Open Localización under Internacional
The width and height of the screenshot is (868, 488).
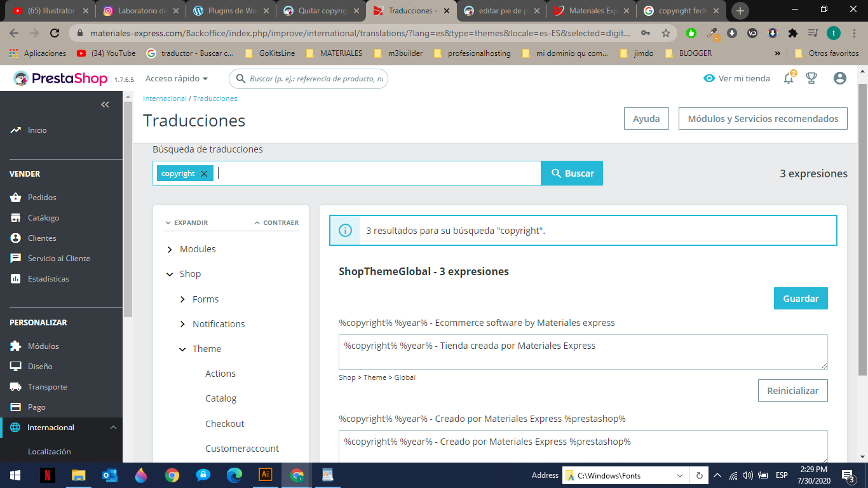coord(50,452)
